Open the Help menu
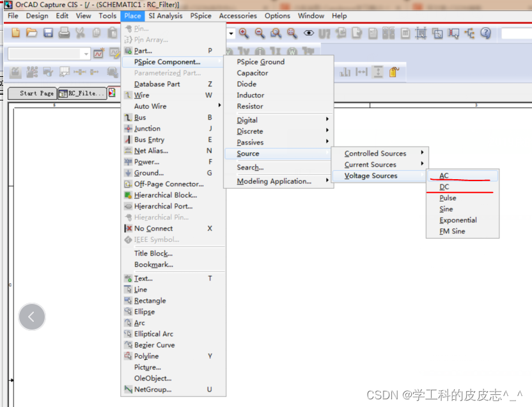This screenshot has height=407, width=532. pyautogui.click(x=340, y=16)
